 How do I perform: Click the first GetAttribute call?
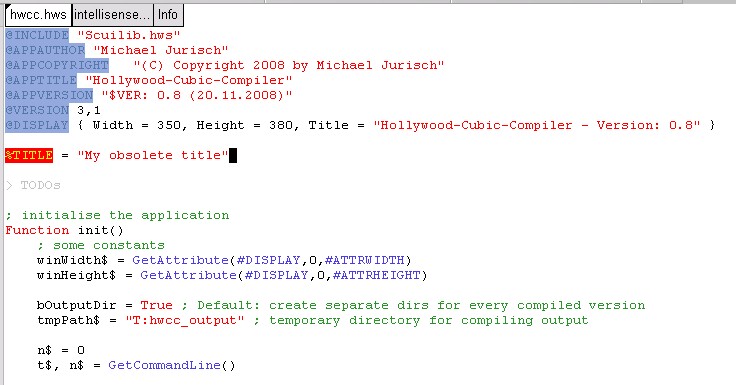180,261
